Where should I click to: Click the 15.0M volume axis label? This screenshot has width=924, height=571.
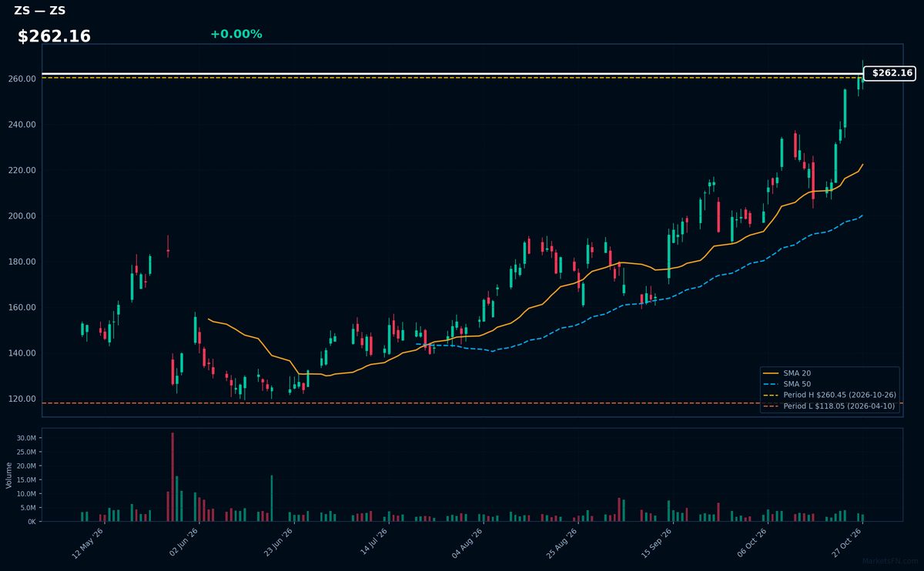27,479
